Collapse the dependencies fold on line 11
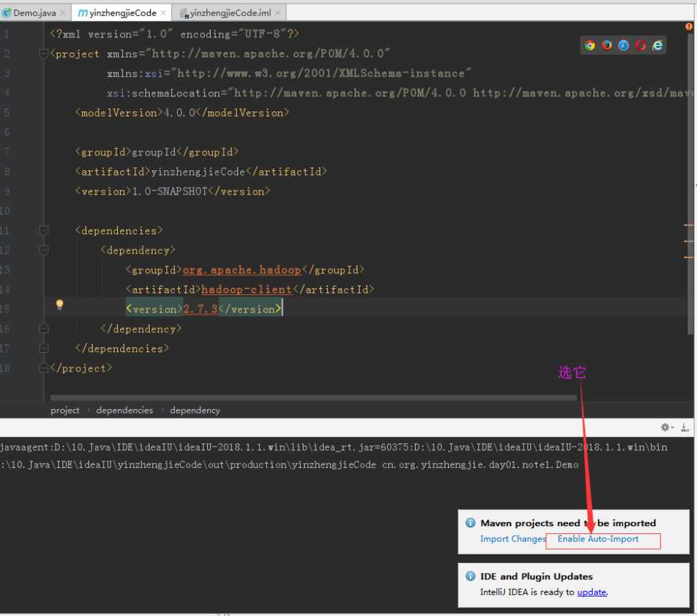697x616 pixels. [44, 231]
